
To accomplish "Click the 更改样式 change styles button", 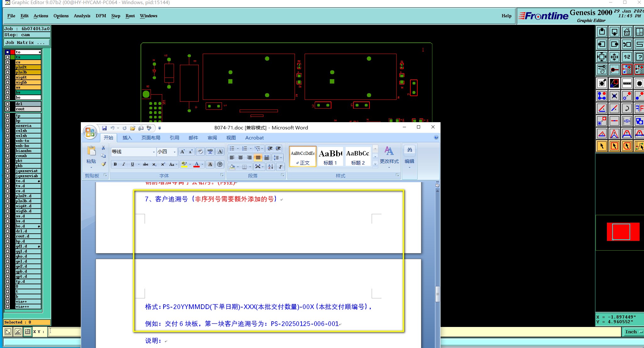I will [389, 155].
